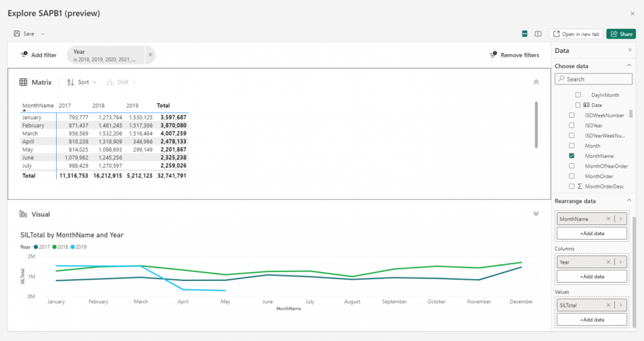Viewport: 644px width, 341px height.
Task: Select the stacked vertical layout icon
Action: coord(524,34)
